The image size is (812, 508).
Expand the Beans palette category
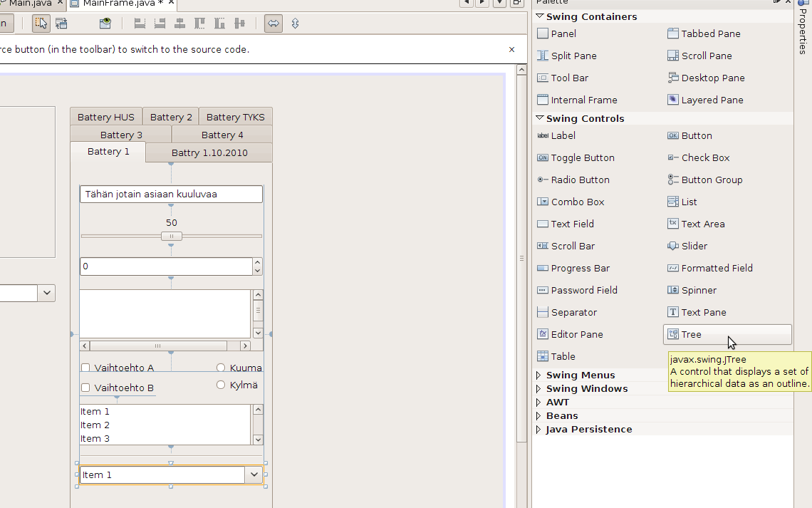click(x=538, y=416)
